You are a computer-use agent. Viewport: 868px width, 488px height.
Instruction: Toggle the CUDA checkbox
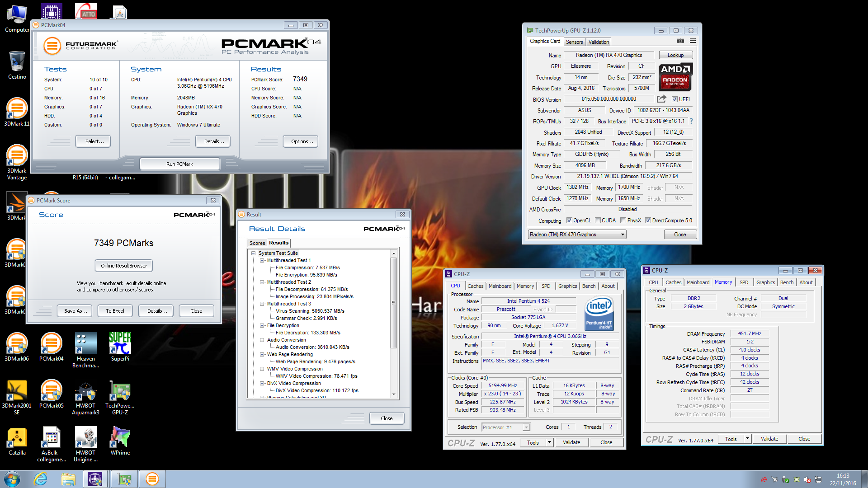pyautogui.click(x=598, y=221)
